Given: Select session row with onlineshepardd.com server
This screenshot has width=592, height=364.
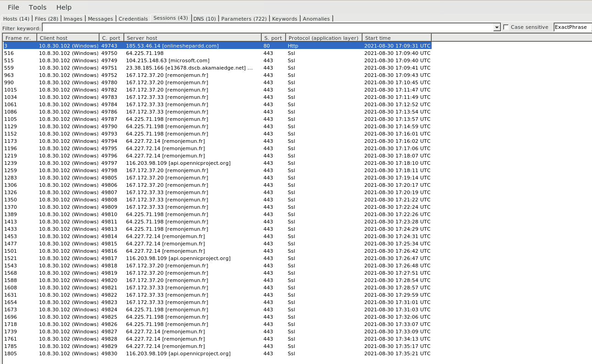Looking at the screenshot, I should coord(217,46).
